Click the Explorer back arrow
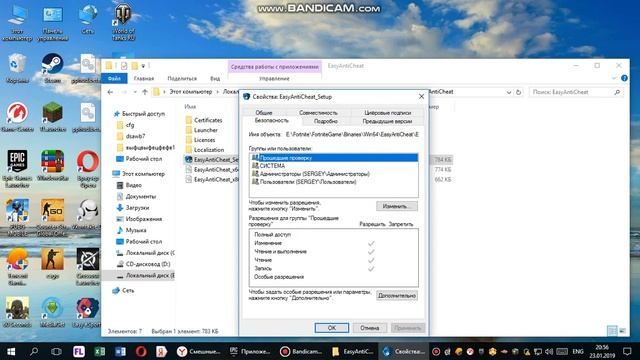 pos(110,92)
